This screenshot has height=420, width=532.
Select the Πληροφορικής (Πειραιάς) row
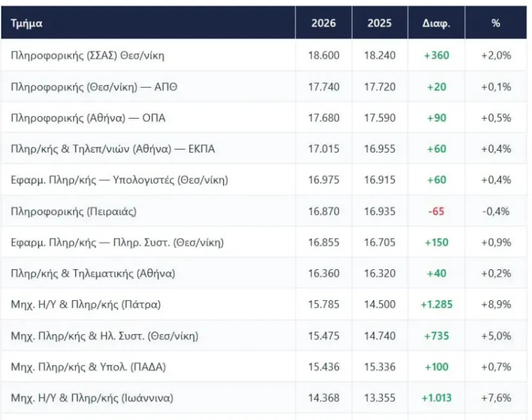(264, 211)
